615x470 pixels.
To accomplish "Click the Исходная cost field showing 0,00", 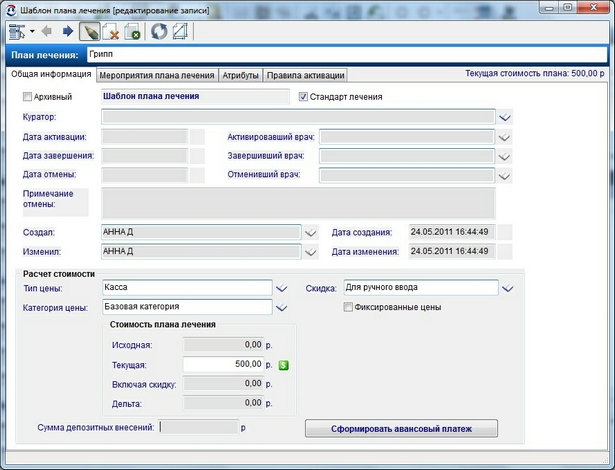I will pos(223,345).
